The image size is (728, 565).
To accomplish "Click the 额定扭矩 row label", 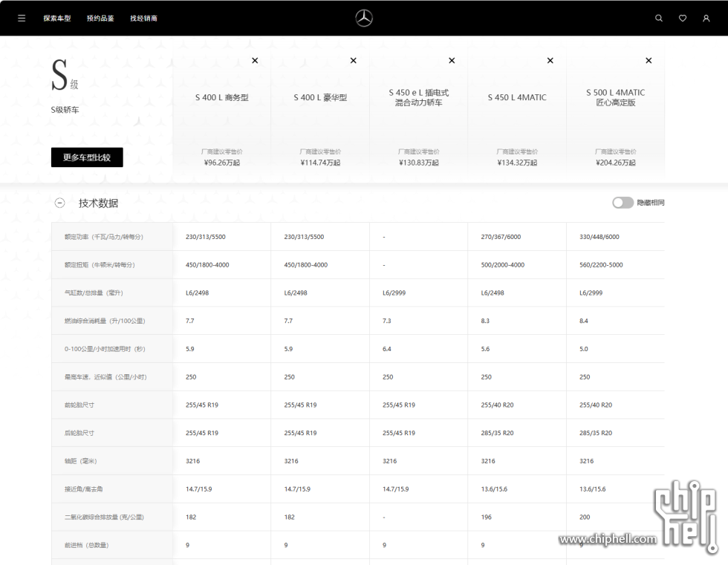I will click(100, 265).
